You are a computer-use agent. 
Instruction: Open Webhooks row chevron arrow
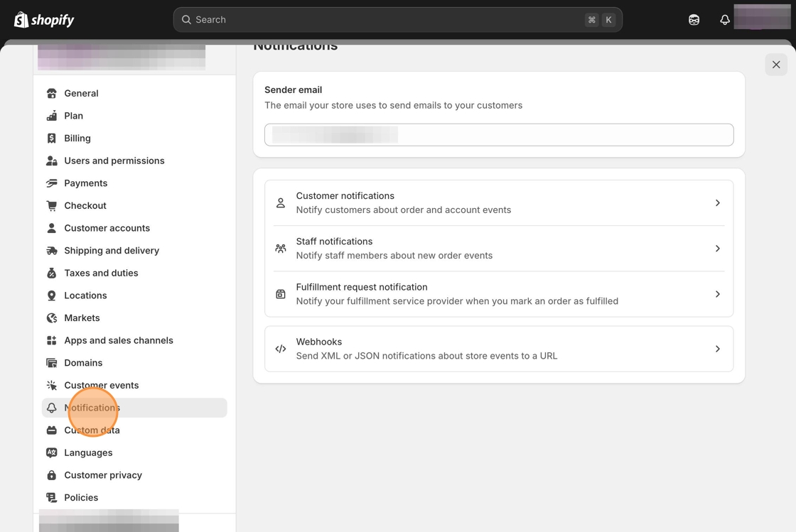point(717,349)
